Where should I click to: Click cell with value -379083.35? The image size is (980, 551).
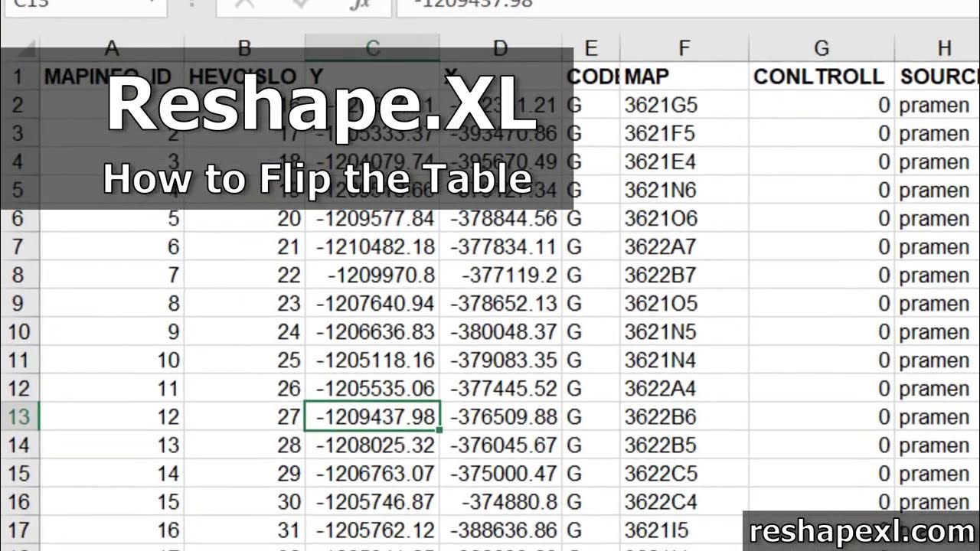501,360
